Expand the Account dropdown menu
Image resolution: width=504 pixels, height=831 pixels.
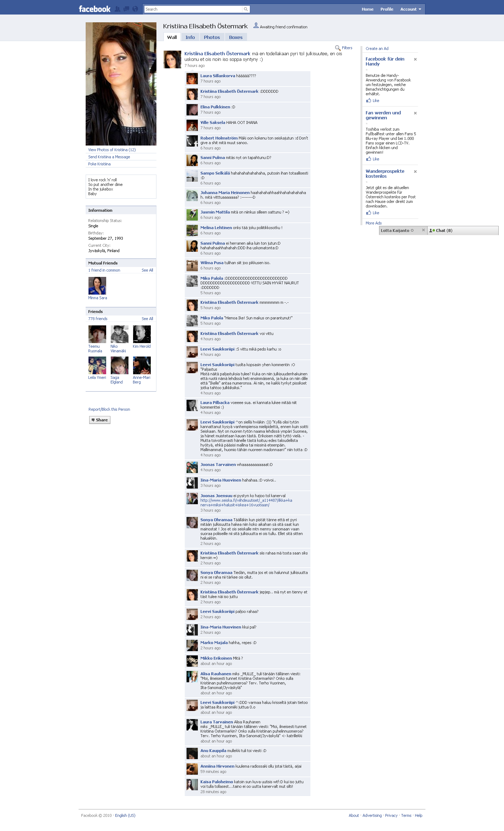pos(411,9)
